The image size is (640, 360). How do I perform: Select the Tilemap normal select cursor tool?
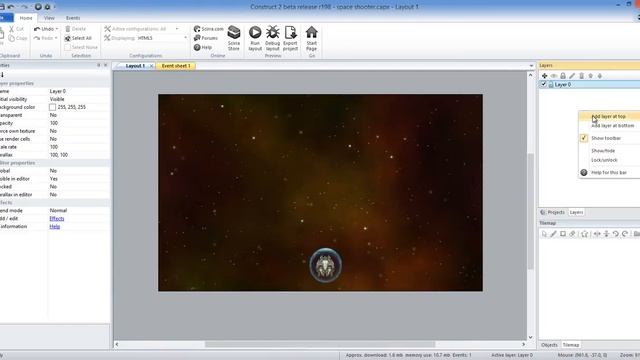[x=544, y=234]
